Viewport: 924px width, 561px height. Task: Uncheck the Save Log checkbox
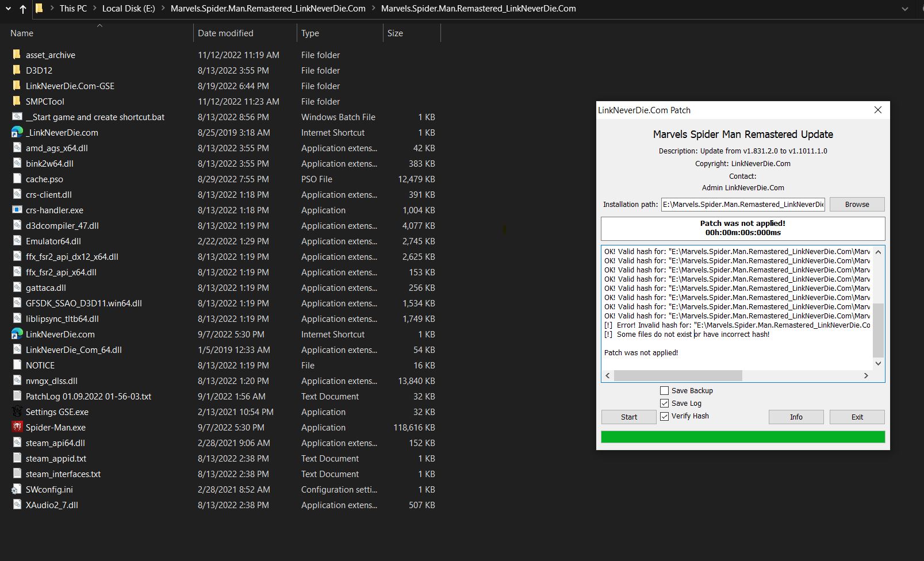pos(664,404)
